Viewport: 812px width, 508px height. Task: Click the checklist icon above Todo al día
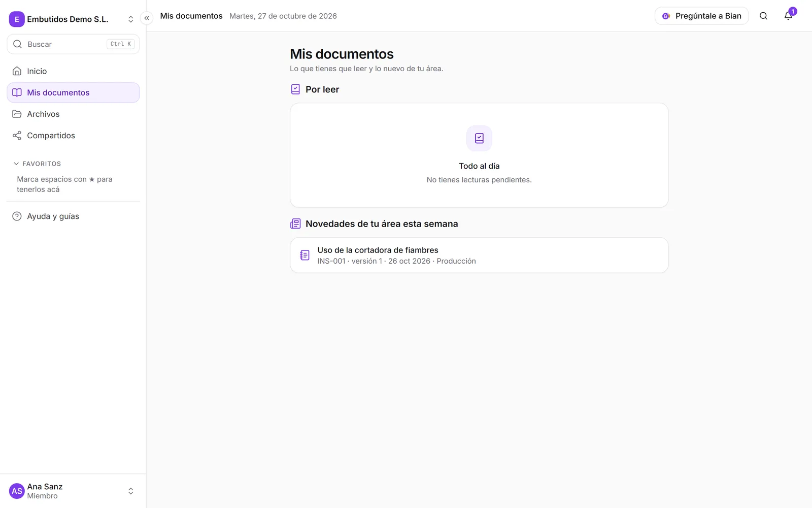click(479, 138)
